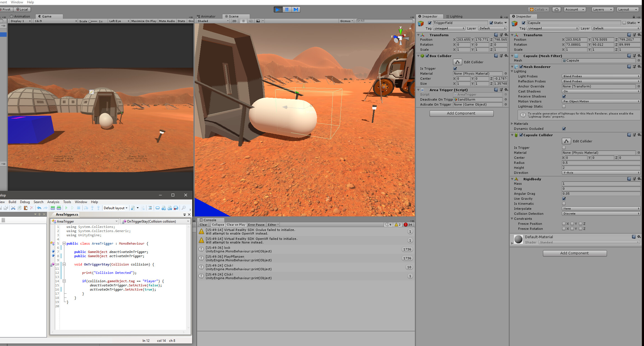
Task: Click the Step frame button
Action: pyautogui.click(x=296, y=9)
